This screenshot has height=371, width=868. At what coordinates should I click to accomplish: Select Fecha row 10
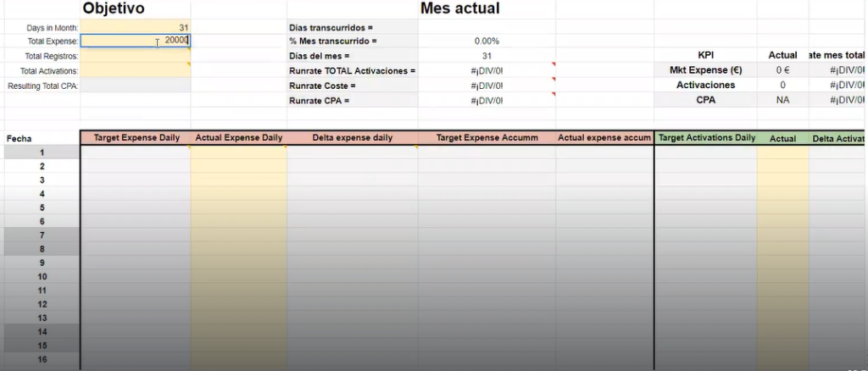click(x=42, y=276)
